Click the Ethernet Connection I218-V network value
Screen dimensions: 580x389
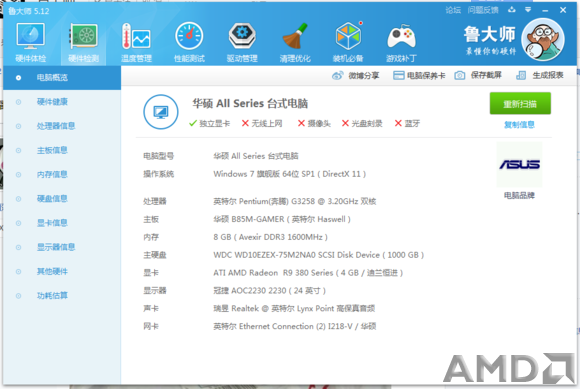pos(294,327)
